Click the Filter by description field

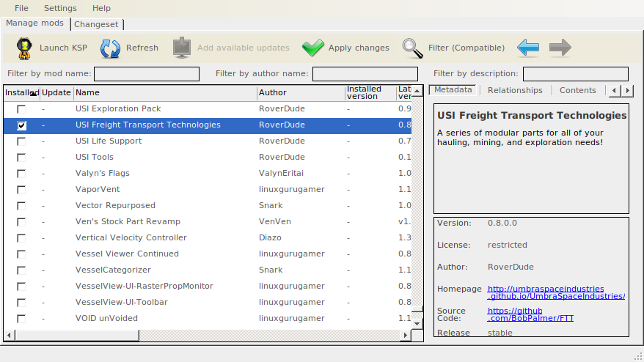[575, 74]
